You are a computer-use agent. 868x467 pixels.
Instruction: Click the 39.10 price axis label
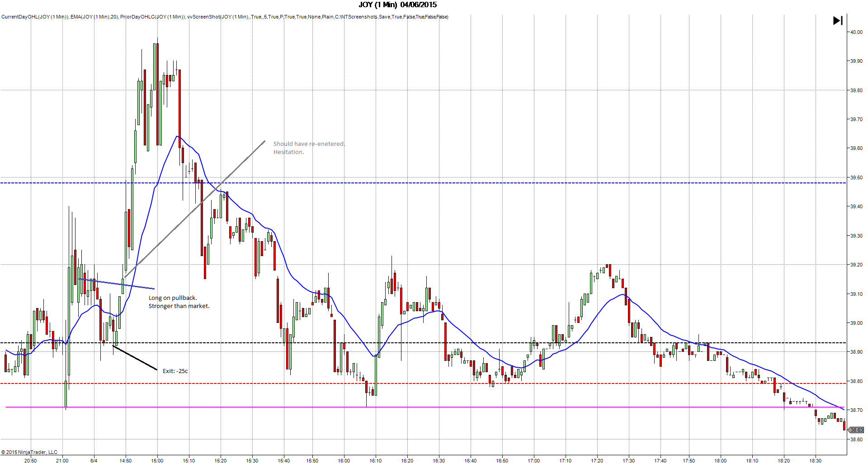click(x=856, y=294)
